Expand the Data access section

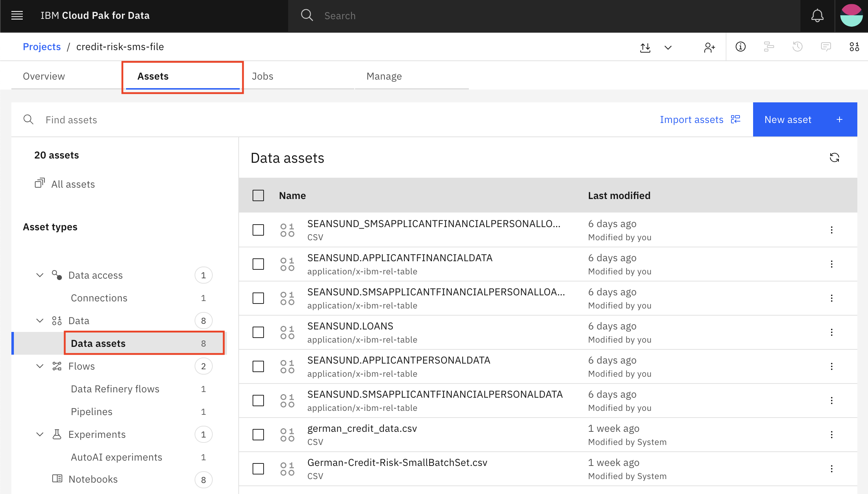click(40, 275)
